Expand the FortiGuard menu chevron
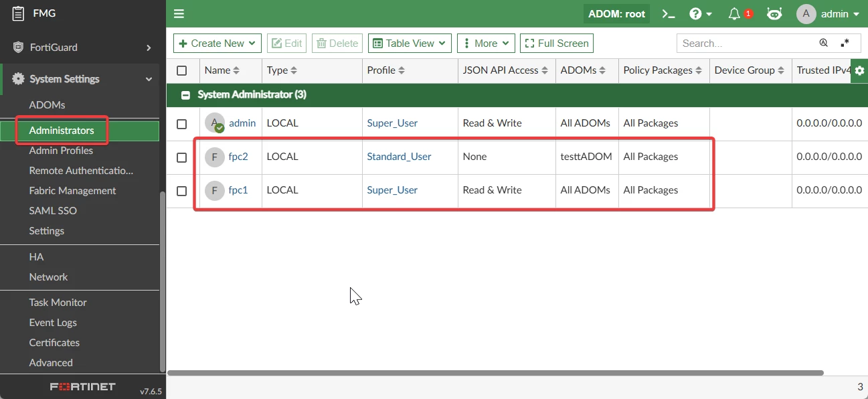The width and height of the screenshot is (868, 399). (x=149, y=48)
